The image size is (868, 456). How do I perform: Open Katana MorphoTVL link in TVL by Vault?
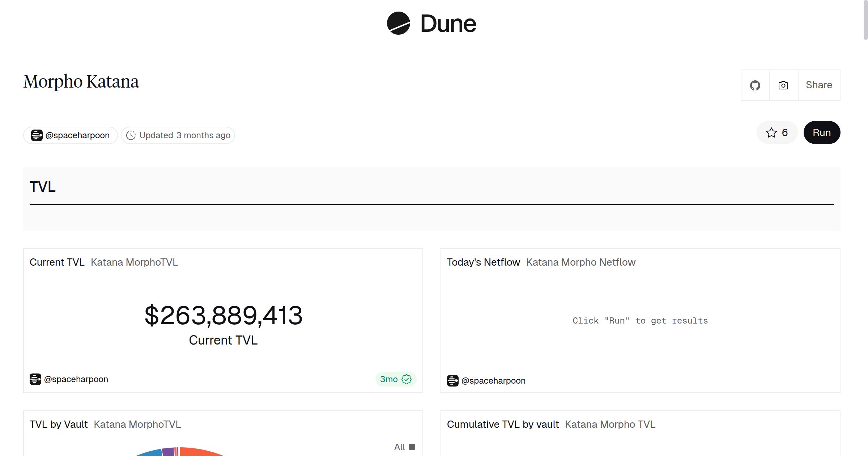tap(137, 425)
